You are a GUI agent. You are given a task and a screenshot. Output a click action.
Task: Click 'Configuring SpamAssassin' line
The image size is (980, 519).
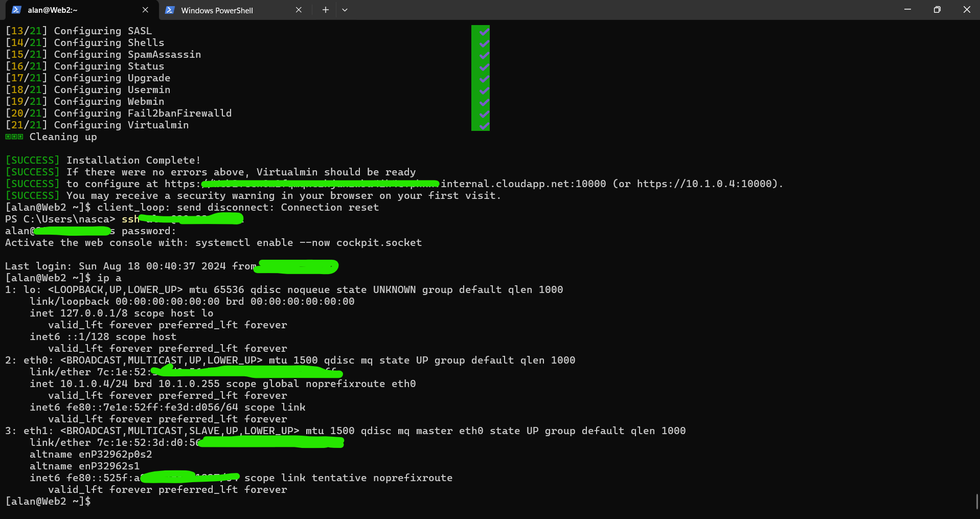(103, 55)
